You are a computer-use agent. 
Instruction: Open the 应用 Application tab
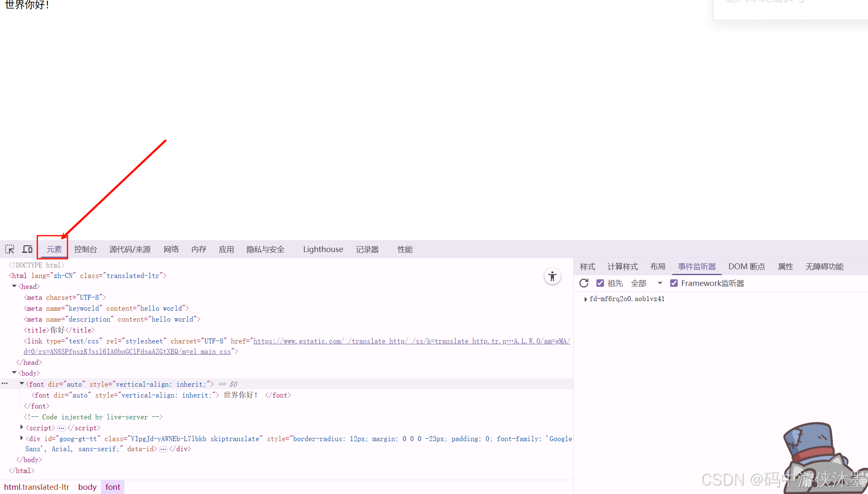[226, 249]
